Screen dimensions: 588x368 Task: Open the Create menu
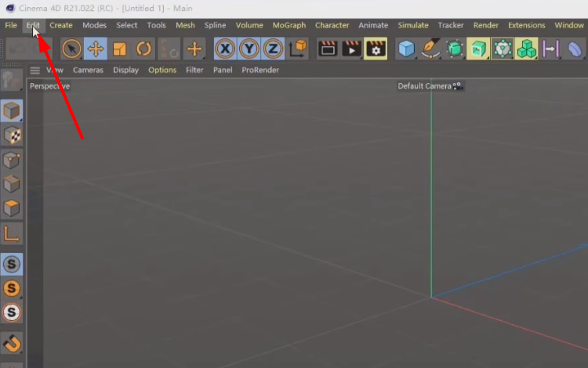coord(61,25)
